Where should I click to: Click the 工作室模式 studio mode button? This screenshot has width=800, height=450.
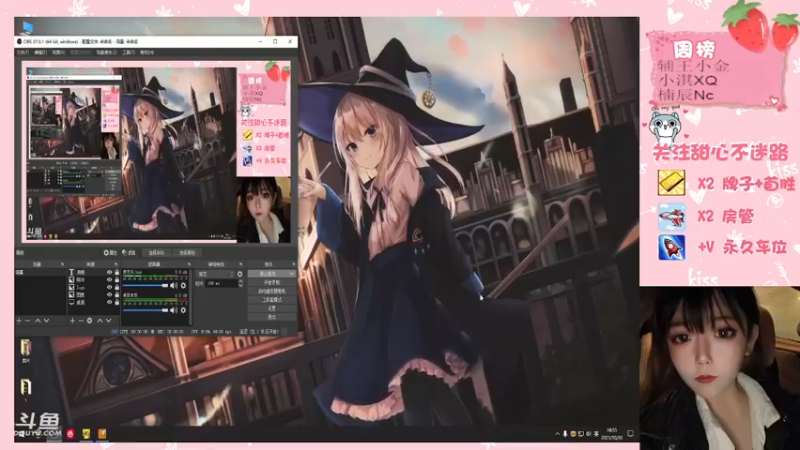[x=271, y=300]
